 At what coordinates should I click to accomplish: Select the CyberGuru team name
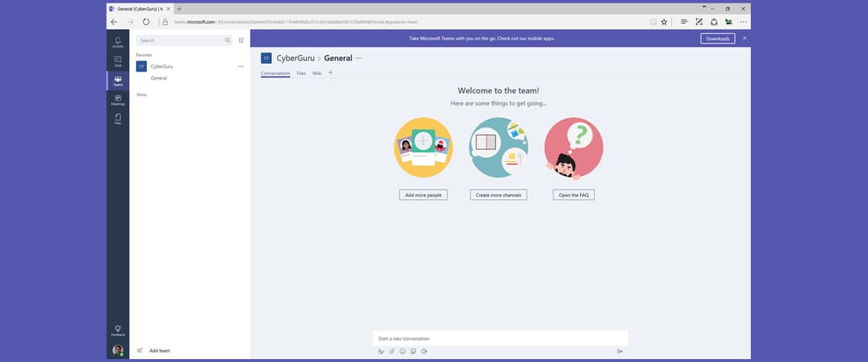162,66
